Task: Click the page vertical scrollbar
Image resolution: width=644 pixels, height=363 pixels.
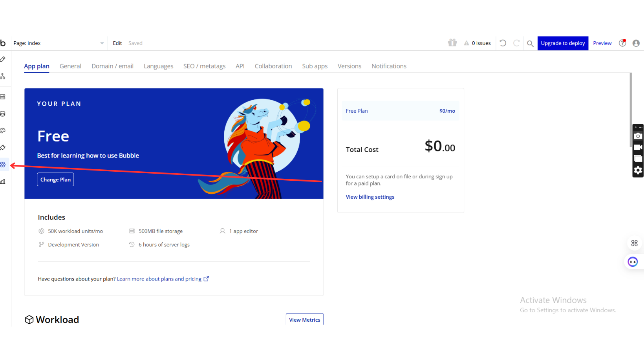Action: pos(631,98)
